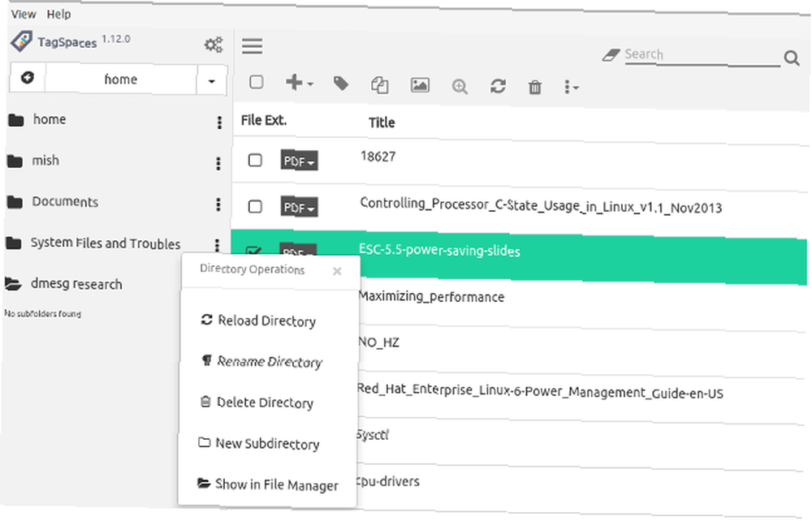Untick checkbox for ESC-5.5-power-saving-slides

(253, 251)
